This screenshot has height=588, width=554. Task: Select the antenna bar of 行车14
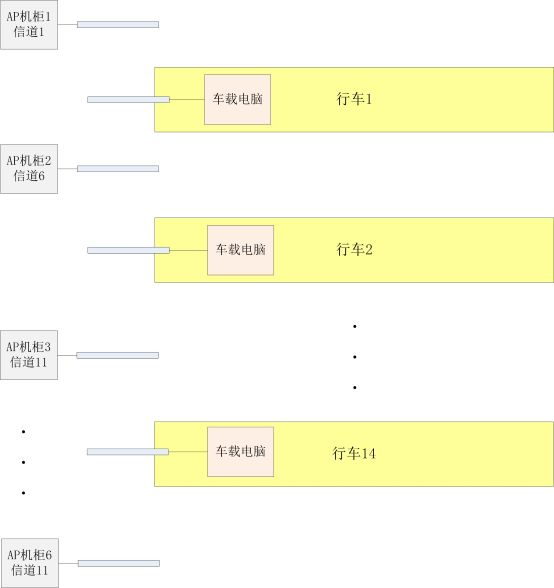(128, 452)
